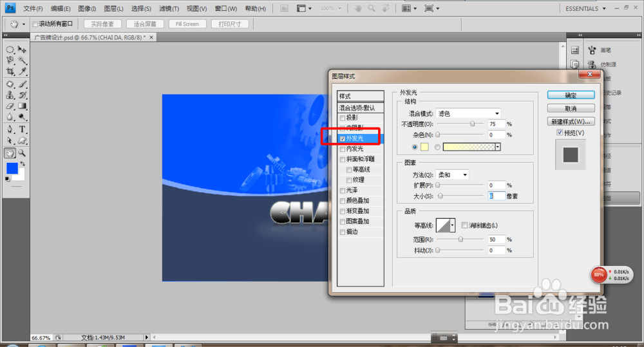Open the 等高线 contour picker arrow
The width and height of the screenshot is (644, 347).
click(452, 225)
